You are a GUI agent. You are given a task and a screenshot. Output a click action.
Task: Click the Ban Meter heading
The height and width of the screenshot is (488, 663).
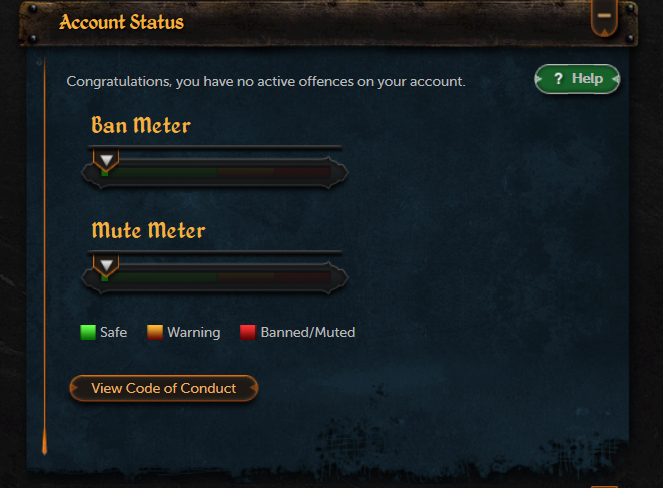pyautogui.click(x=141, y=125)
